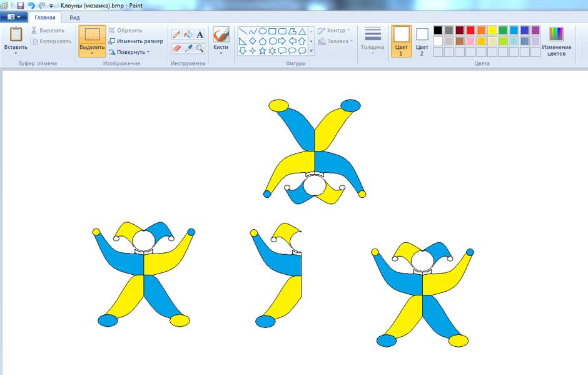Image resolution: width=588 pixels, height=375 pixels.
Task: Pick the Eraser tool
Action: 177,48
